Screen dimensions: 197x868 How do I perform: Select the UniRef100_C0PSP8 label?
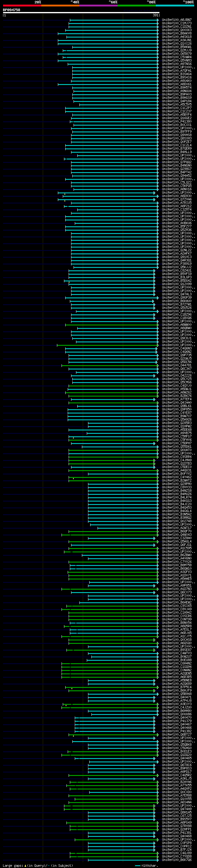tap(177, 843)
